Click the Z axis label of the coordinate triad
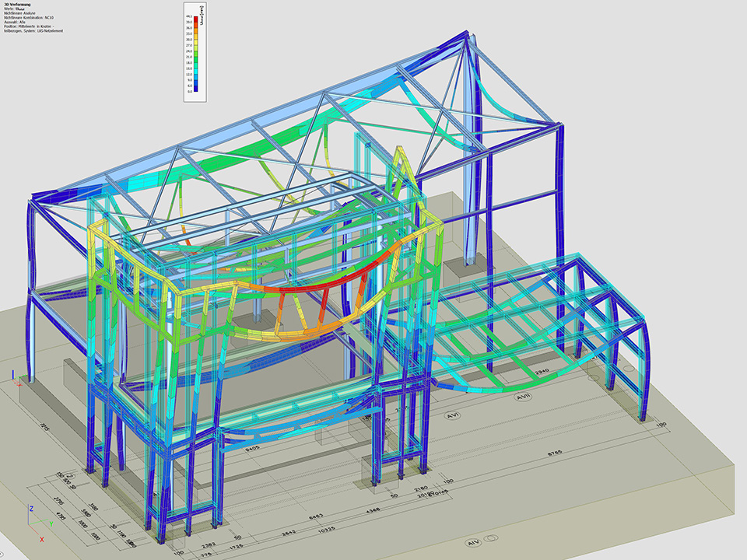The width and height of the screenshot is (747, 560). click(x=30, y=509)
